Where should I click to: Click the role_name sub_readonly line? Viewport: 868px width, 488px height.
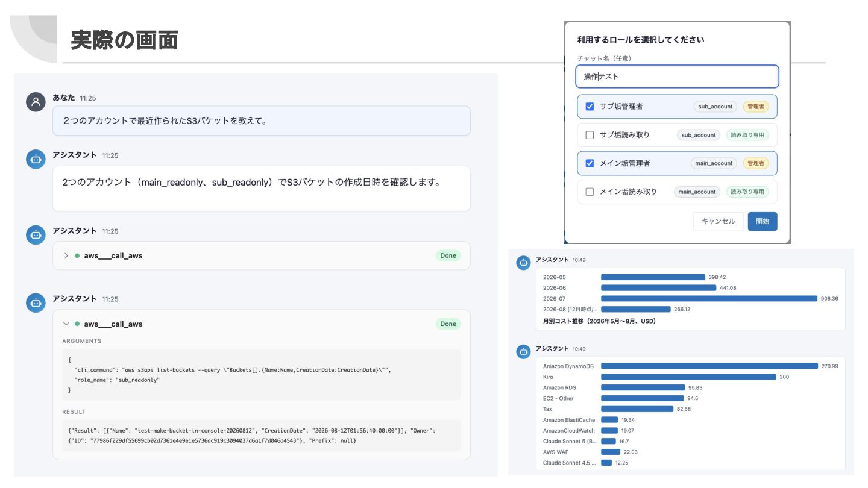[117, 380]
